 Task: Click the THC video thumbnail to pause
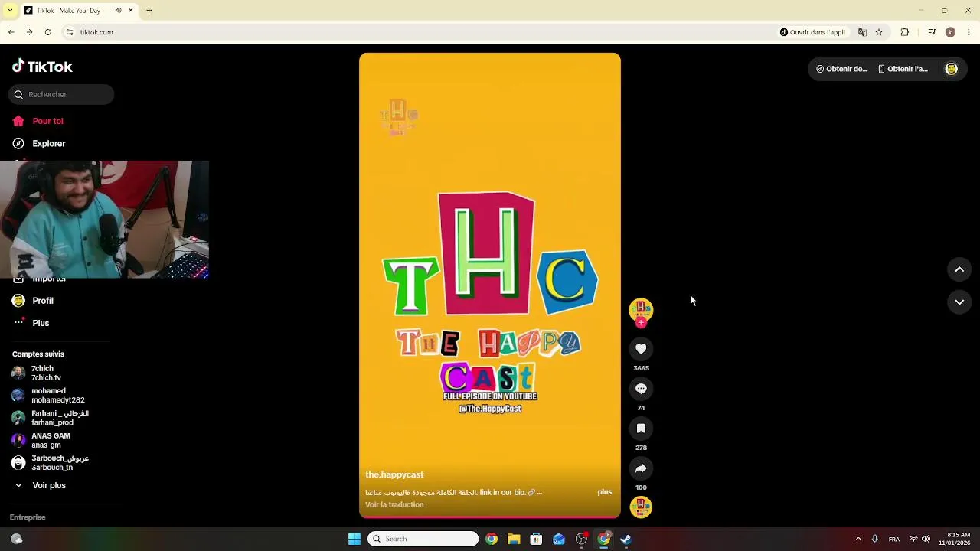490,285
